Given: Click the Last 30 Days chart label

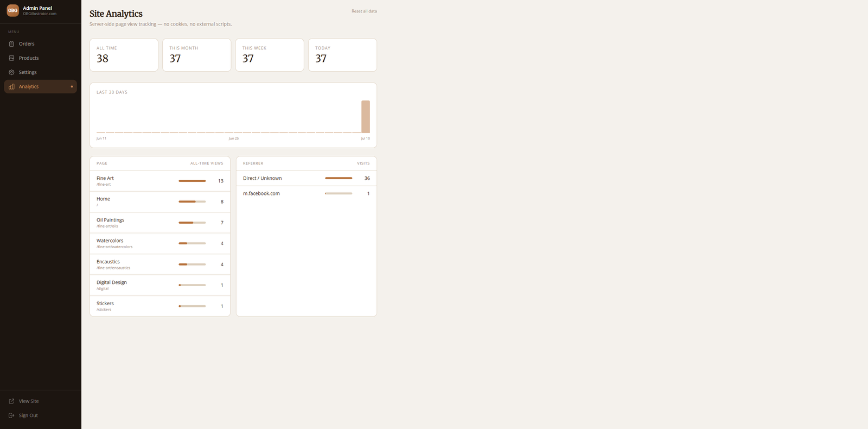Looking at the screenshot, I should (112, 92).
